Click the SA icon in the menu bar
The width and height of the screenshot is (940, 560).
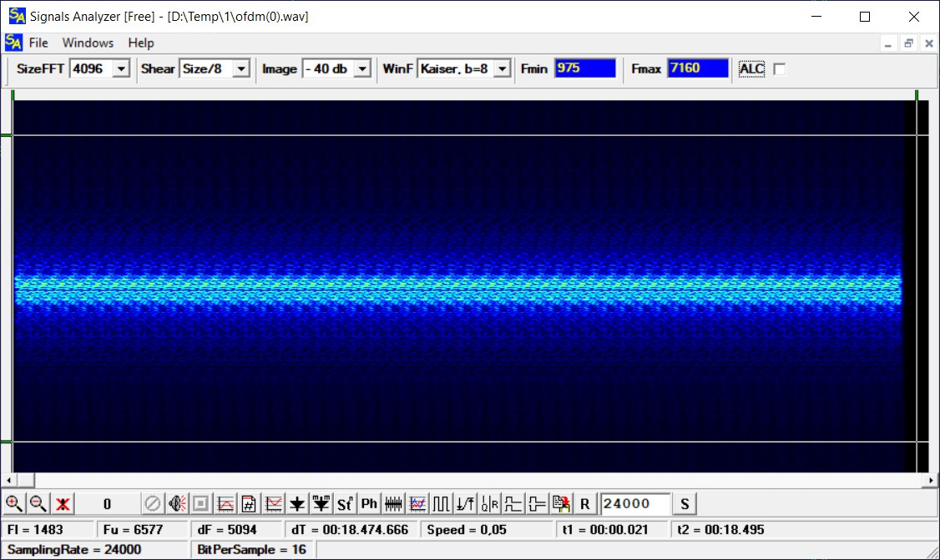13,43
